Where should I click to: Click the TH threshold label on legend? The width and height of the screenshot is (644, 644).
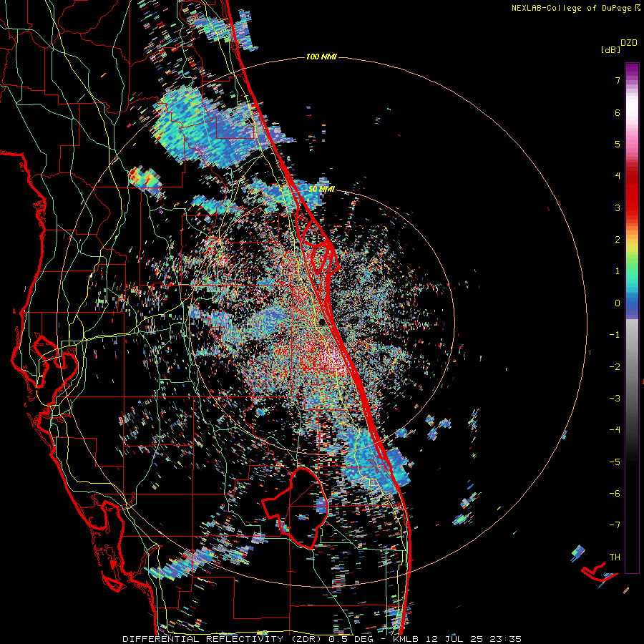[x=615, y=557]
